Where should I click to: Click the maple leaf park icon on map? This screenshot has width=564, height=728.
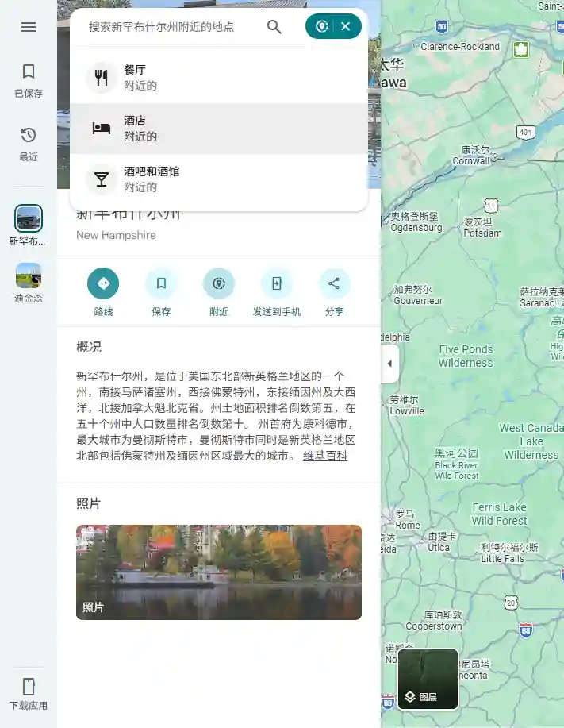[521, 49]
